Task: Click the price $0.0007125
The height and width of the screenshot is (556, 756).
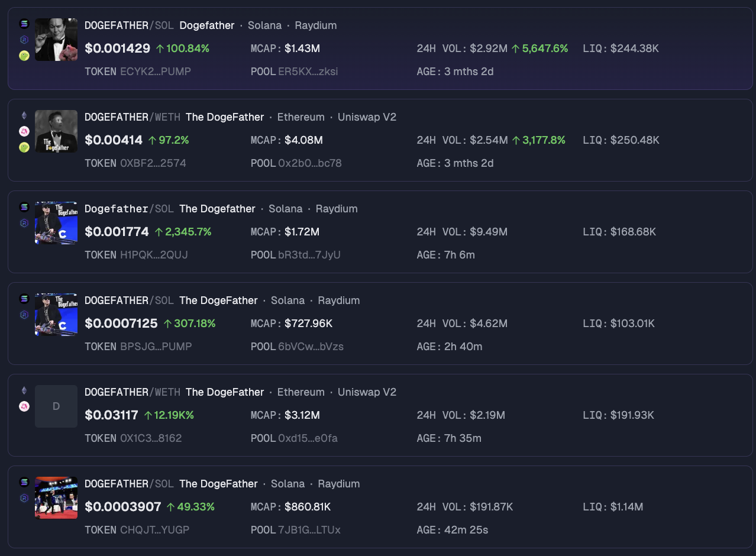Action: [121, 324]
